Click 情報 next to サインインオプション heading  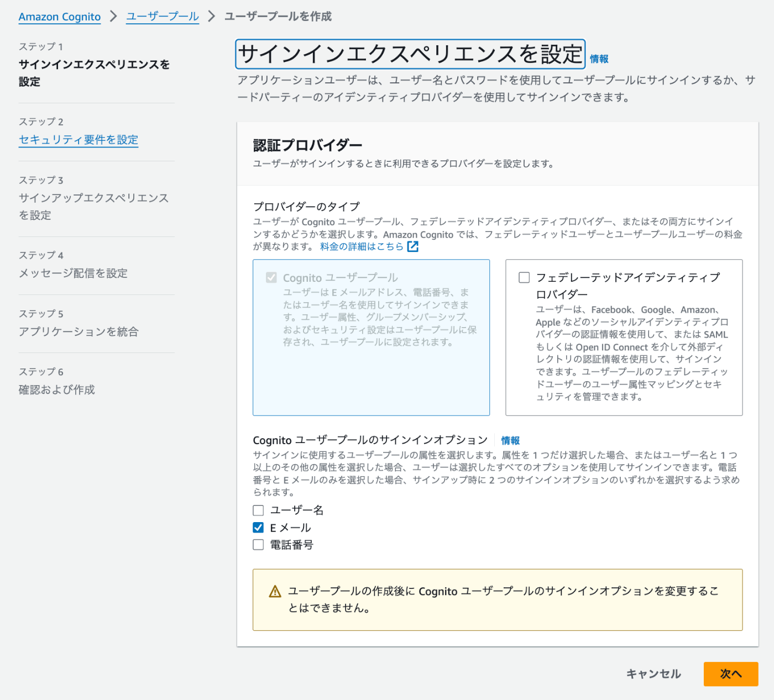510,440
